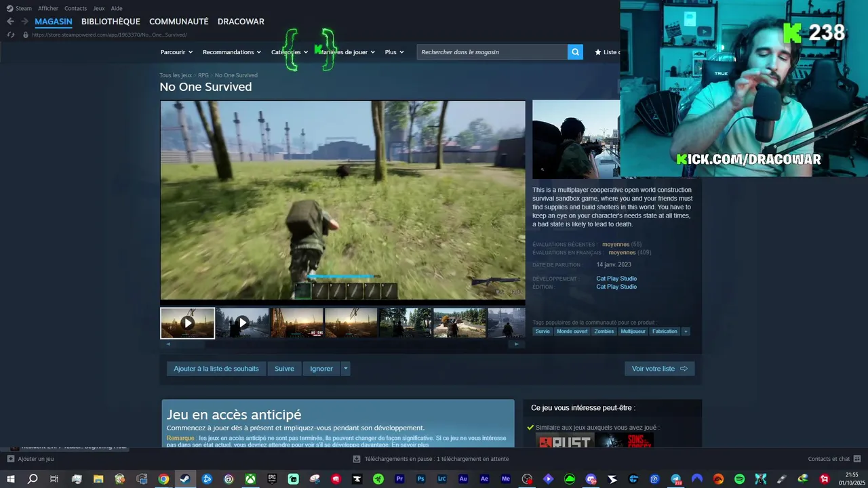Click the plus icon beside Ajouter un jeu

(x=10, y=459)
